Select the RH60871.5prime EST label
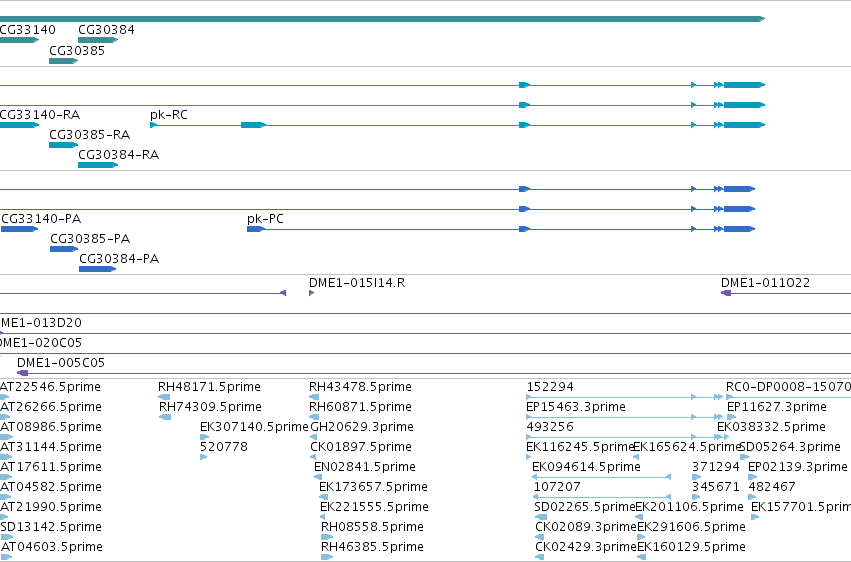 [x=360, y=407]
